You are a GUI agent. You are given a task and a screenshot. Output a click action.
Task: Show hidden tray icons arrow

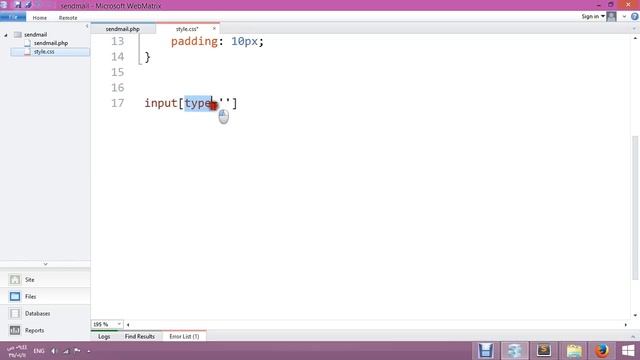point(89,351)
